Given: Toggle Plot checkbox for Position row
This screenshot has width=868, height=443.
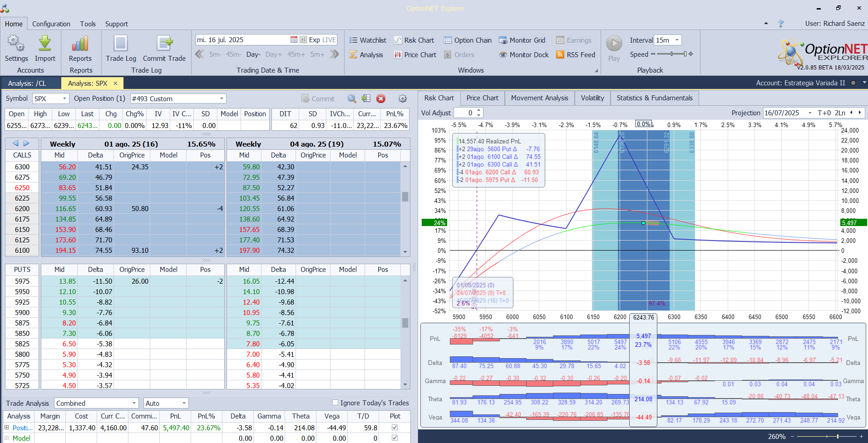Looking at the screenshot, I should coord(395,428).
